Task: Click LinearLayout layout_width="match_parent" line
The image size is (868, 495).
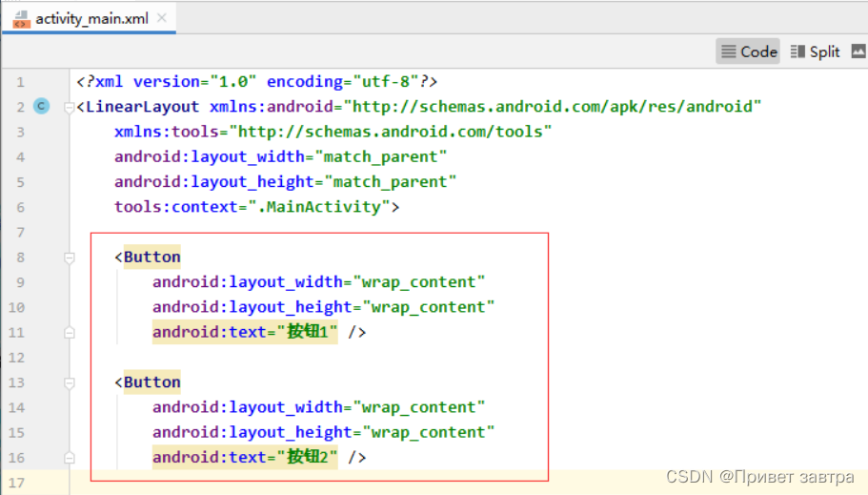Action: point(281,156)
